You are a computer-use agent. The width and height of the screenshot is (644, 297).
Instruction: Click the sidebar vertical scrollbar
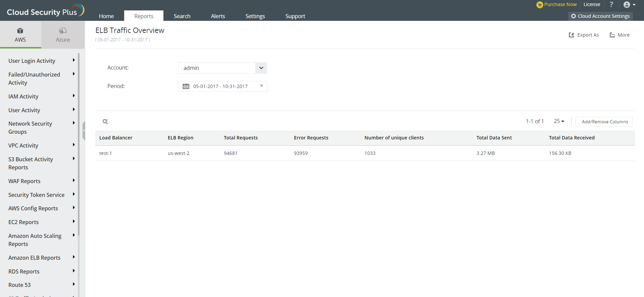tap(79, 144)
